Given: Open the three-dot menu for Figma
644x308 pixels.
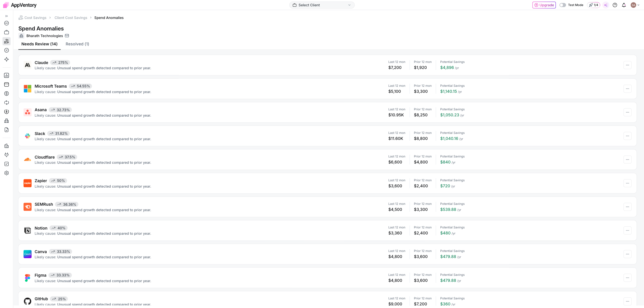Looking at the screenshot, I should (x=628, y=278).
